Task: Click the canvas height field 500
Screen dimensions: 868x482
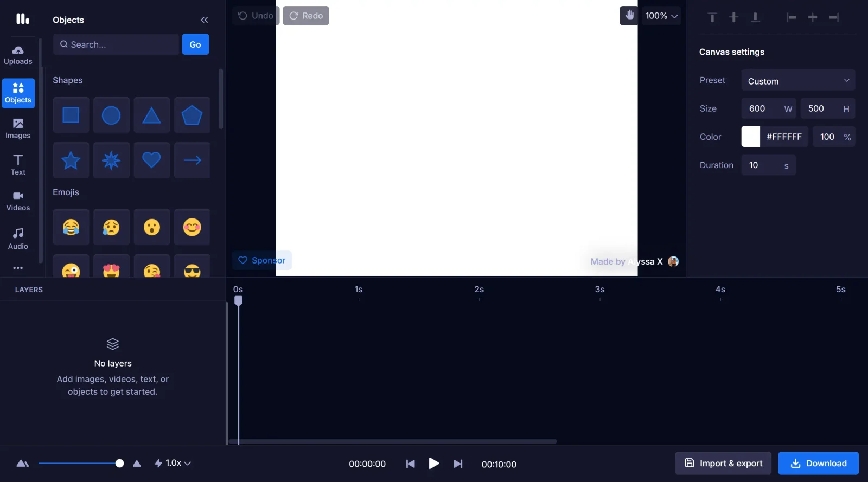Action: pyautogui.click(x=828, y=108)
